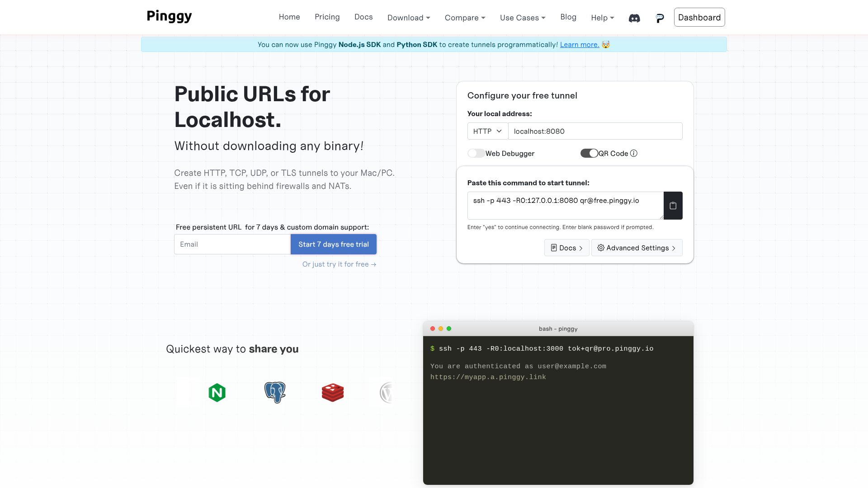Click the gear icon on Advanced Settings
Viewport: 868px width, 488px height.
(x=600, y=248)
